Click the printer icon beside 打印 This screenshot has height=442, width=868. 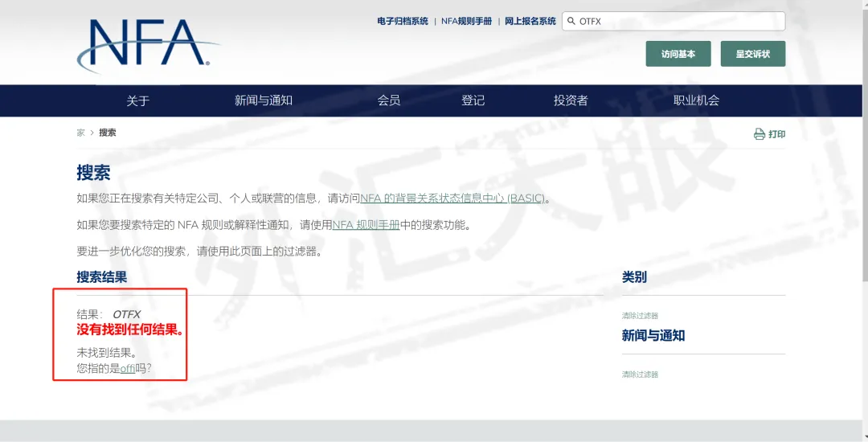click(759, 134)
